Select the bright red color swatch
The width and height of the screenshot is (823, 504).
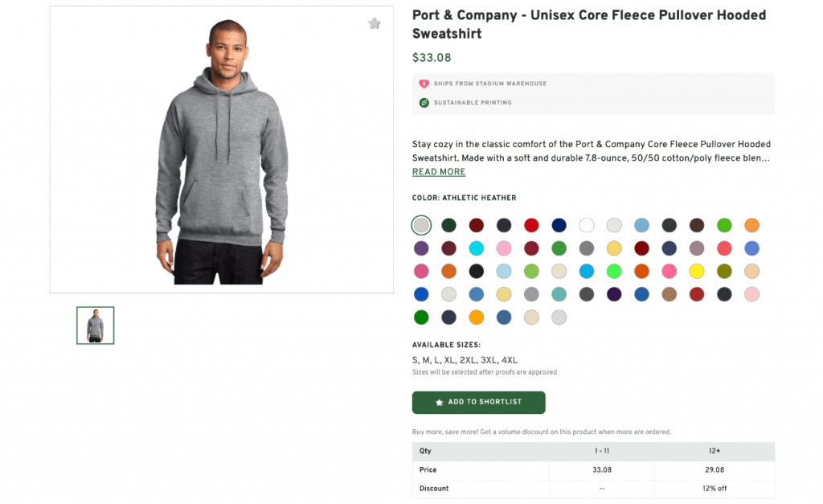(x=531, y=225)
